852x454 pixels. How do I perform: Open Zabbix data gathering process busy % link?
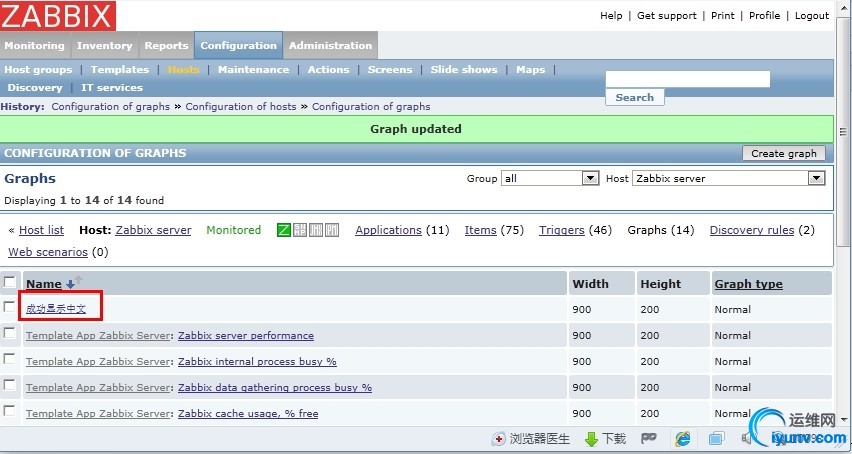pyautogui.click(x=275, y=388)
